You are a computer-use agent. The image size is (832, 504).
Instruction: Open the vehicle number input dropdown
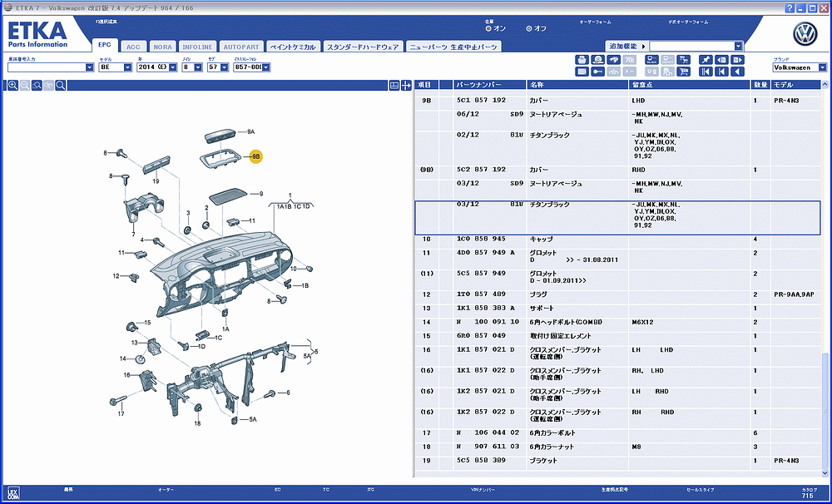pos(89,67)
